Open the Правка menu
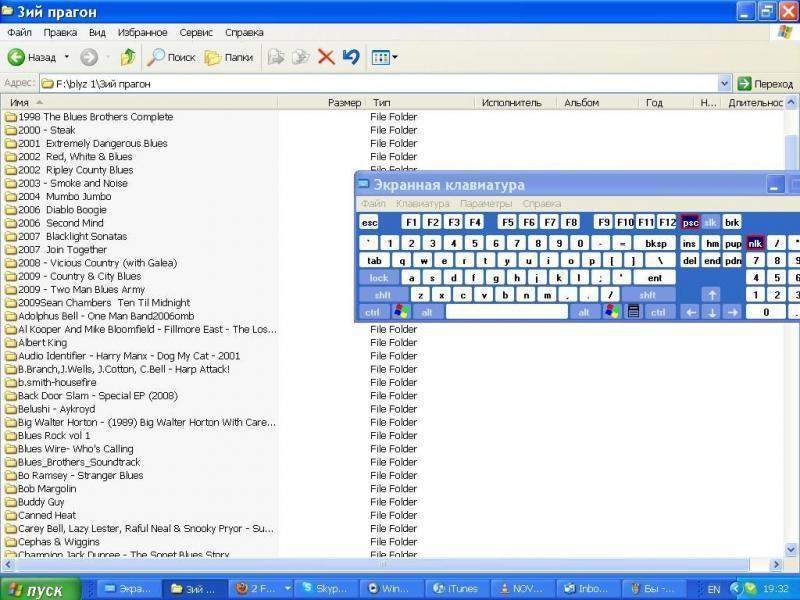This screenshot has height=600, width=800. [60, 32]
